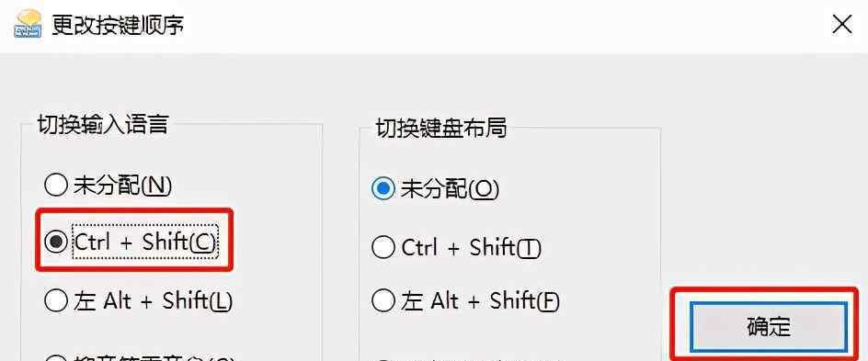
Task: Select Ctrl + Shift(C) radio circle for input language
Action: [x=56, y=242]
